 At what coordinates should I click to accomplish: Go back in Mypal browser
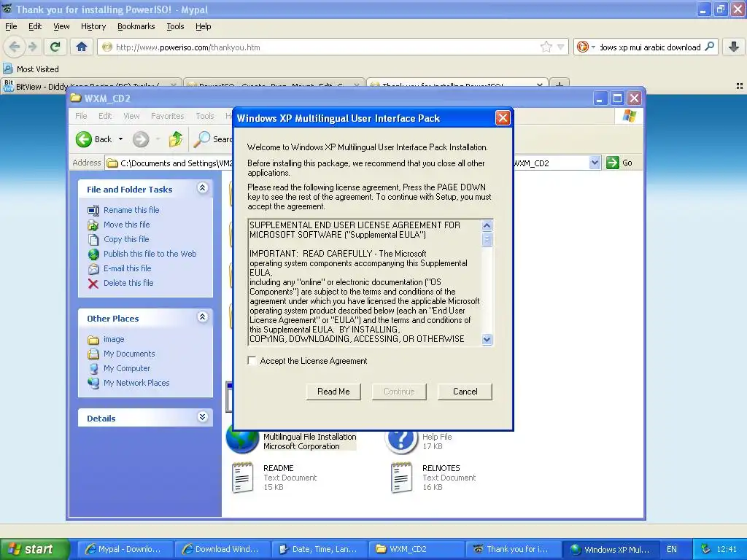click(15, 47)
